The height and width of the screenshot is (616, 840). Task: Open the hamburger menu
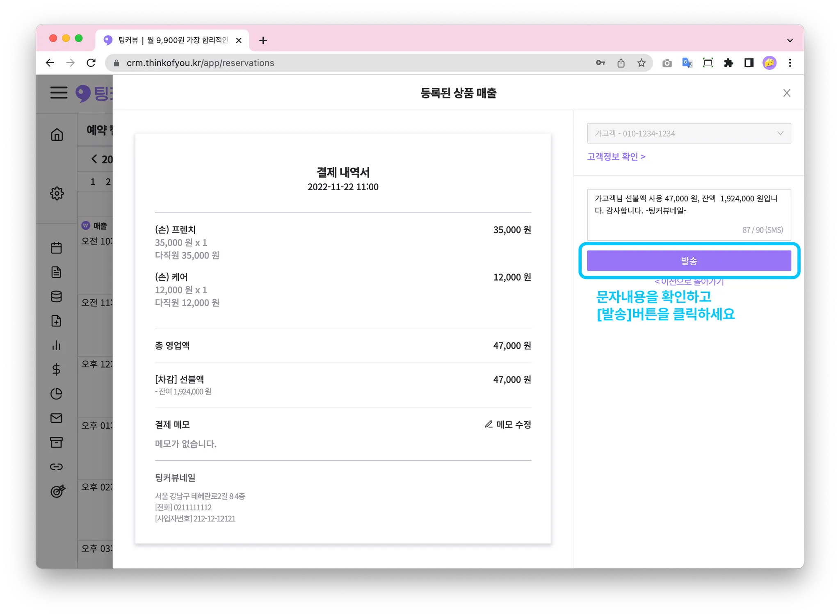pyautogui.click(x=59, y=93)
